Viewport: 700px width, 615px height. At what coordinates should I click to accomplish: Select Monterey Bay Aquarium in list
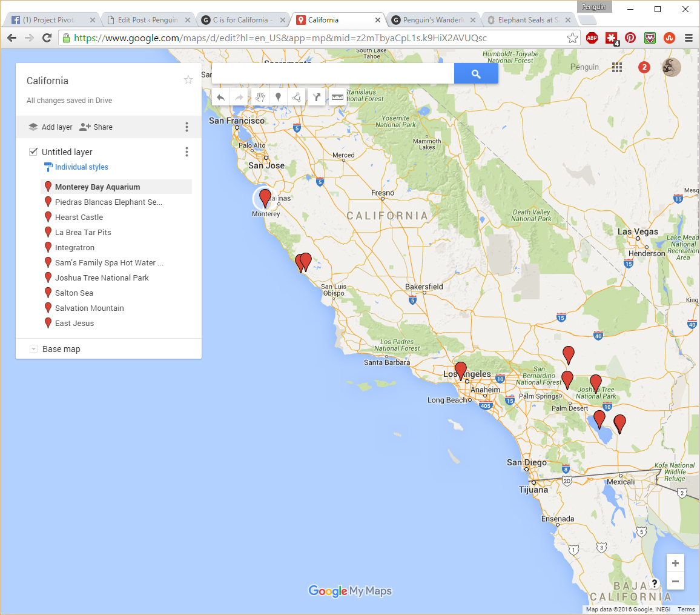[116, 187]
